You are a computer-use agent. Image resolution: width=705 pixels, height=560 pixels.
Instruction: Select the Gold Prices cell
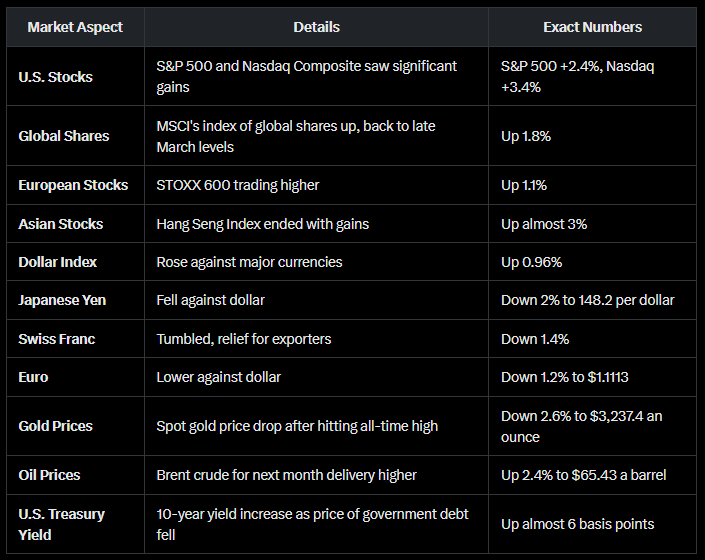(x=55, y=426)
